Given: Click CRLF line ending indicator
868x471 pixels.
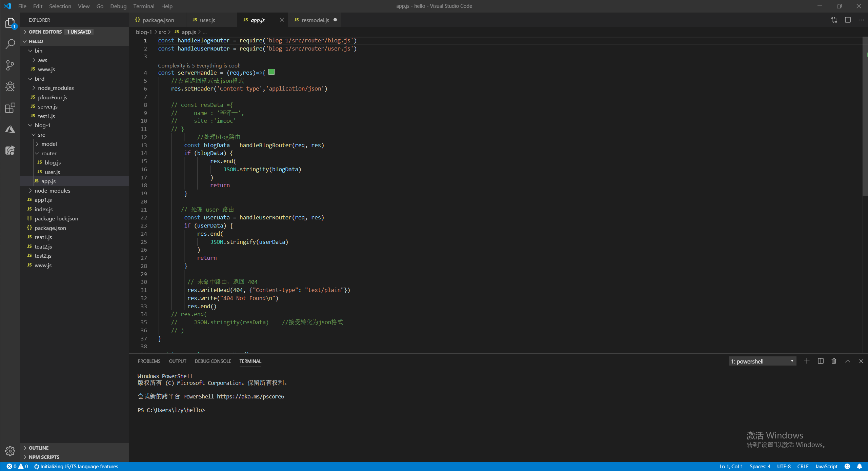Looking at the screenshot, I should 803,466.
